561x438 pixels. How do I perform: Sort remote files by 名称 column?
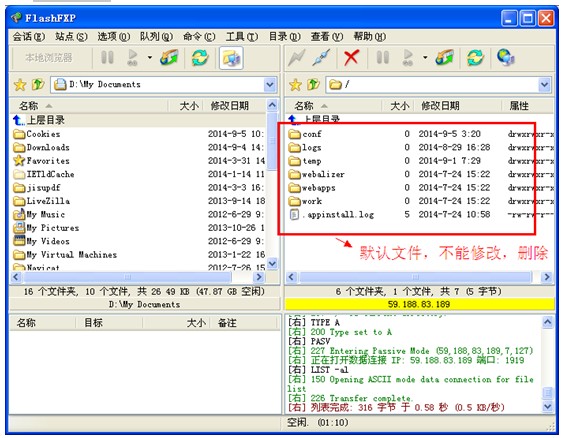click(x=333, y=106)
